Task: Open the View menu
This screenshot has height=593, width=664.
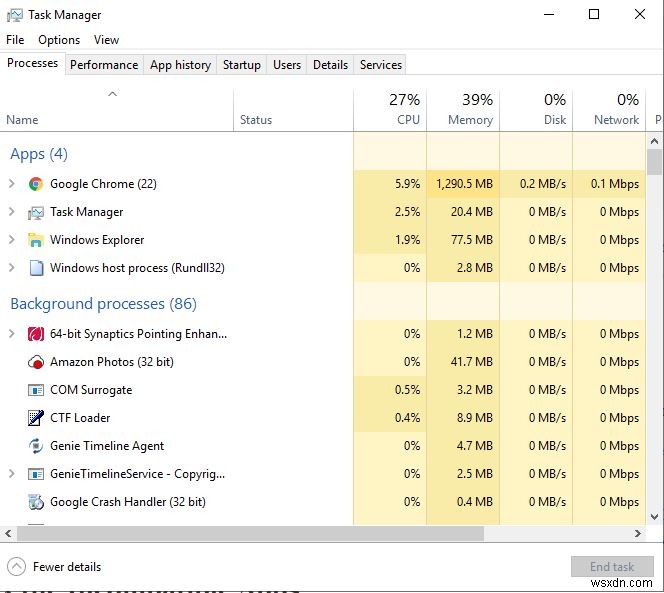Action: click(106, 40)
